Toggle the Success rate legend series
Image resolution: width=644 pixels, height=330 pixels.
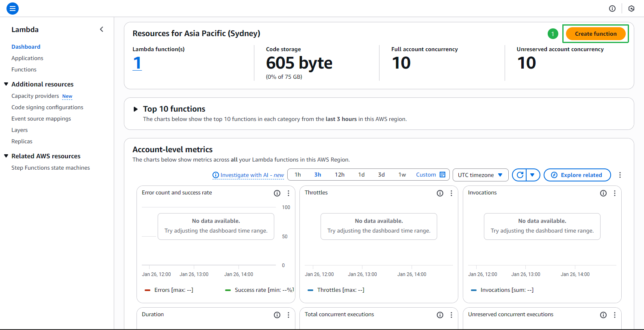click(259, 290)
